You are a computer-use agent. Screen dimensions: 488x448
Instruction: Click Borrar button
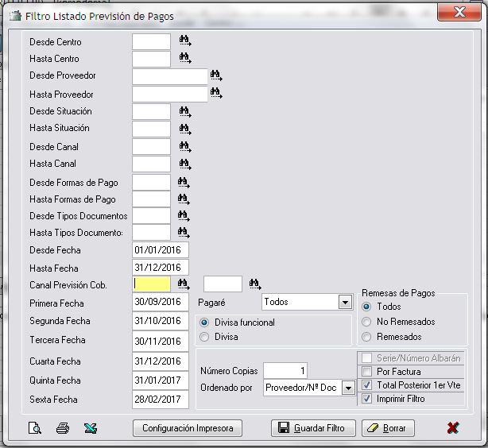[388, 428]
